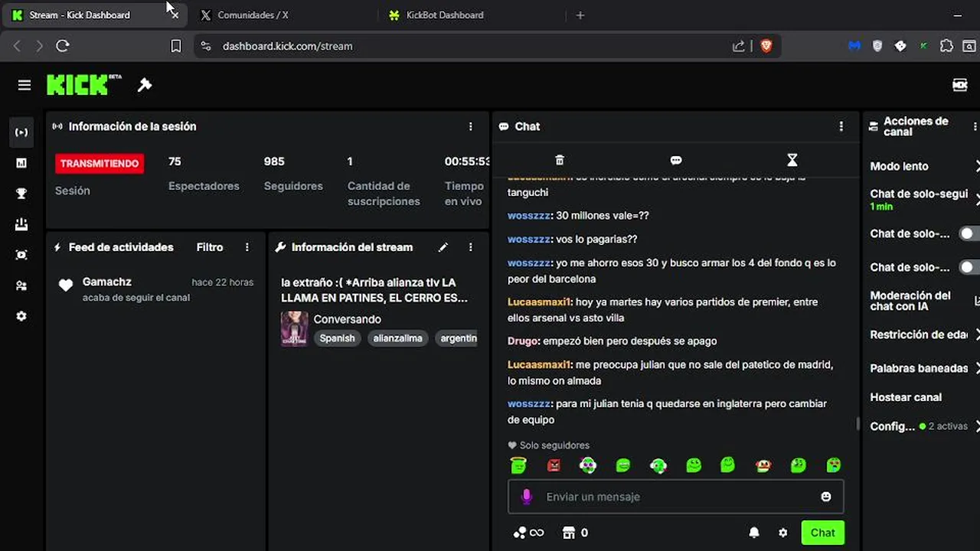The height and width of the screenshot is (551, 980).
Task: Toggle the second 'Chat de solo-...' switch
Action: [969, 267]
